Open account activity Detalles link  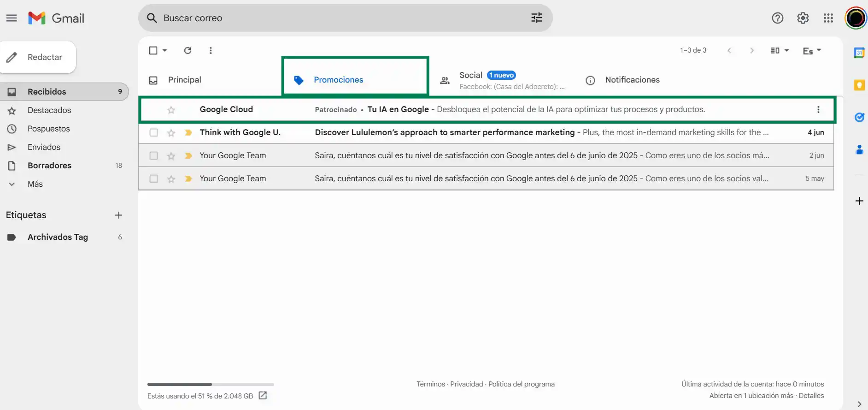pos(811,396)
